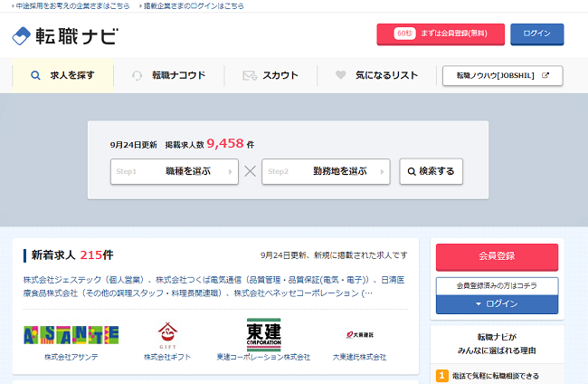Click the arrow on 職種を選ぶ selector
The height and width of the screenshot is (384, 588).
pos(231,171)
